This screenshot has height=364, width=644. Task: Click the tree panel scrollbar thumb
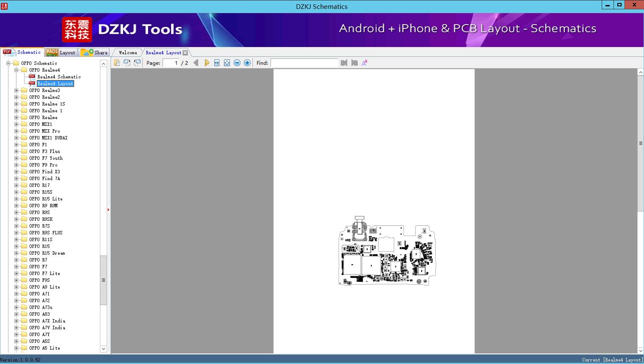(103, 280)
